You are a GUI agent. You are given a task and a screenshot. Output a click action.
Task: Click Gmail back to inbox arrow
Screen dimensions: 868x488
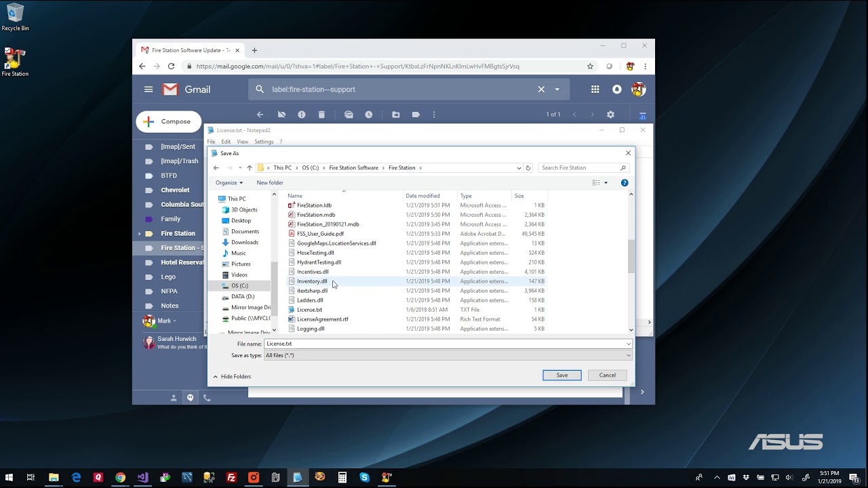tap(260, 115)
